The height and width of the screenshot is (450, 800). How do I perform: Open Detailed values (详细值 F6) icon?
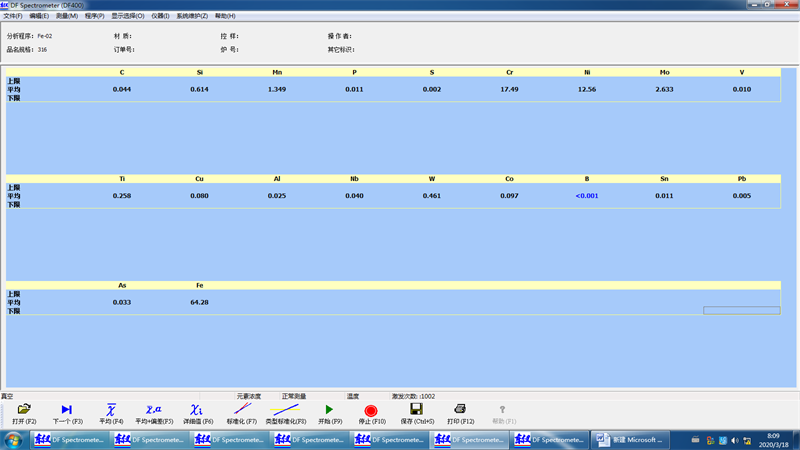tap(196, 411)
